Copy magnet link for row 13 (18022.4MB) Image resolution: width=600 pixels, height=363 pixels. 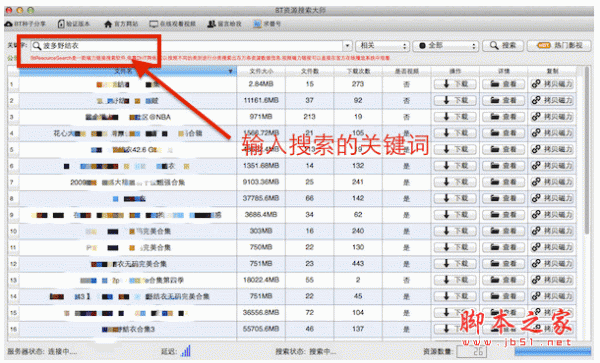point(552,280)
